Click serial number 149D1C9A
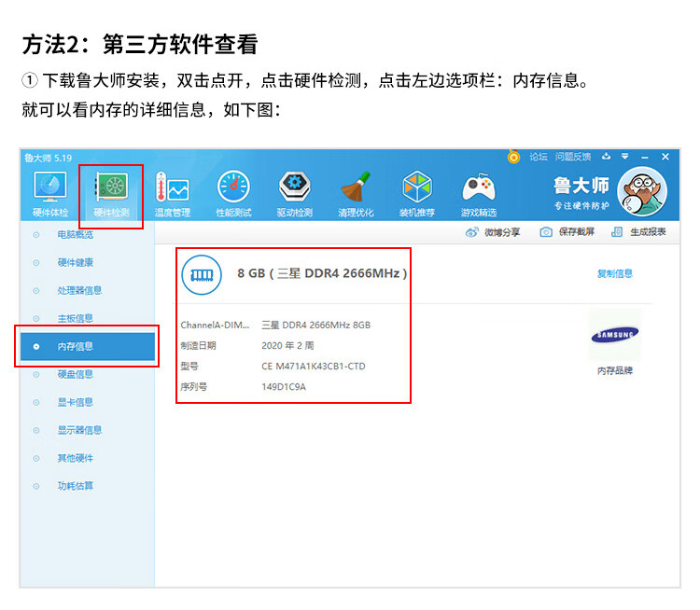 pos(284,387)
